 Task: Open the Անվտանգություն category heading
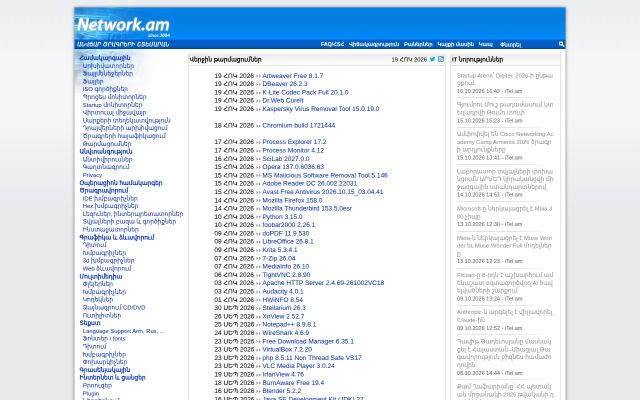pos(106,151)
